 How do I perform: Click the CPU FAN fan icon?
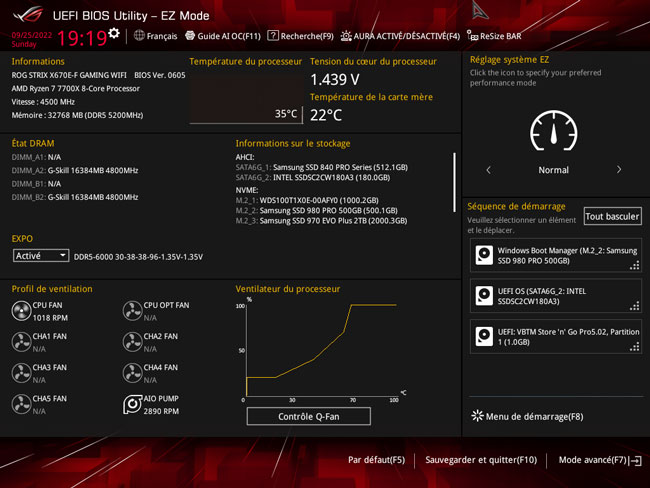click(21, 312)
